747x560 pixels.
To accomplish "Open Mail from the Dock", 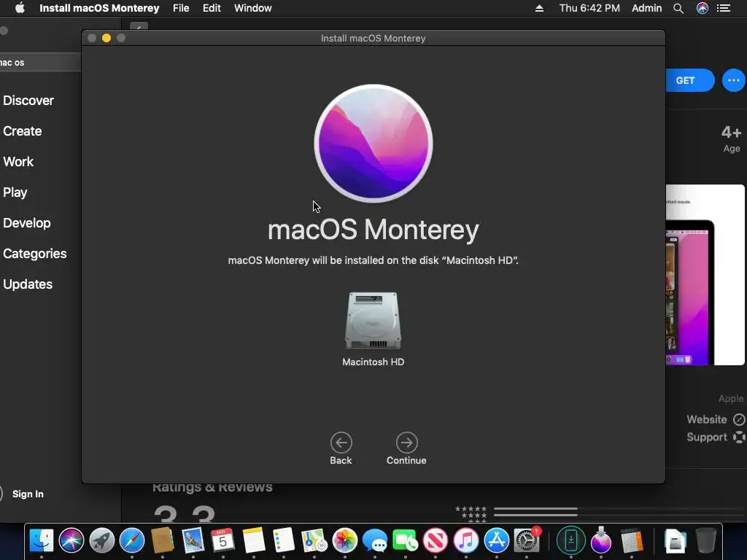I will [193, 540].
